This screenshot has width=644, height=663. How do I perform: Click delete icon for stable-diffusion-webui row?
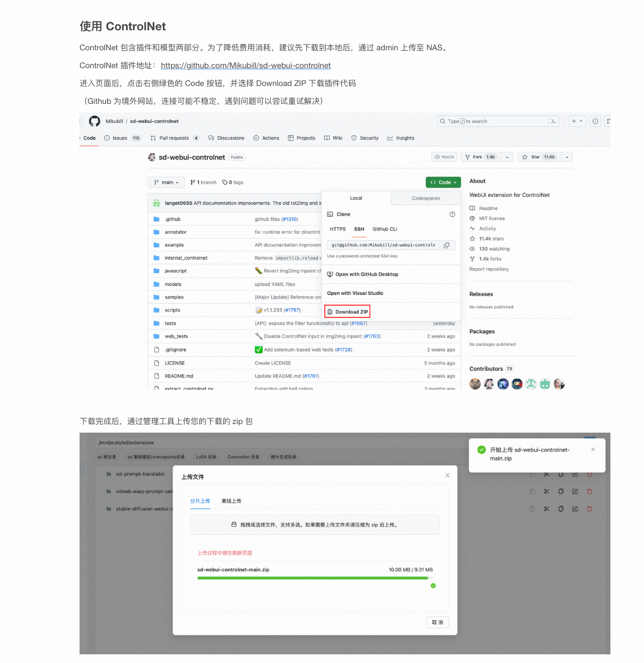tap(589, 509)
